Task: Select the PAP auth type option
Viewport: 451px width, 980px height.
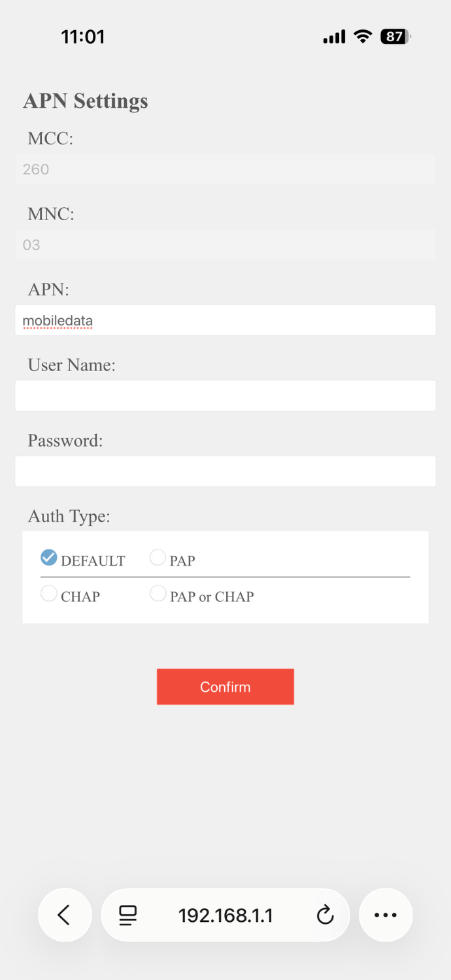Action: tap(158, 557)
